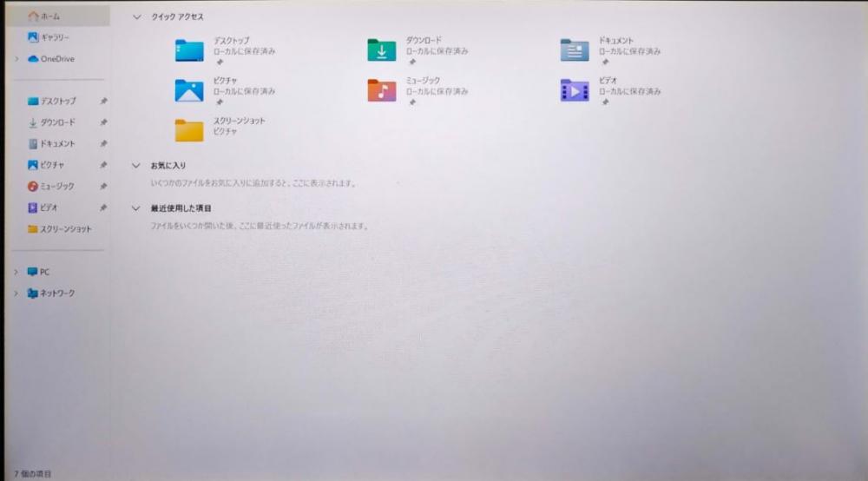Image resolution: width=868 pixels, height=481 pixels.
Task: Click the お気に入り heading text
Action: (x=168, y=166)
